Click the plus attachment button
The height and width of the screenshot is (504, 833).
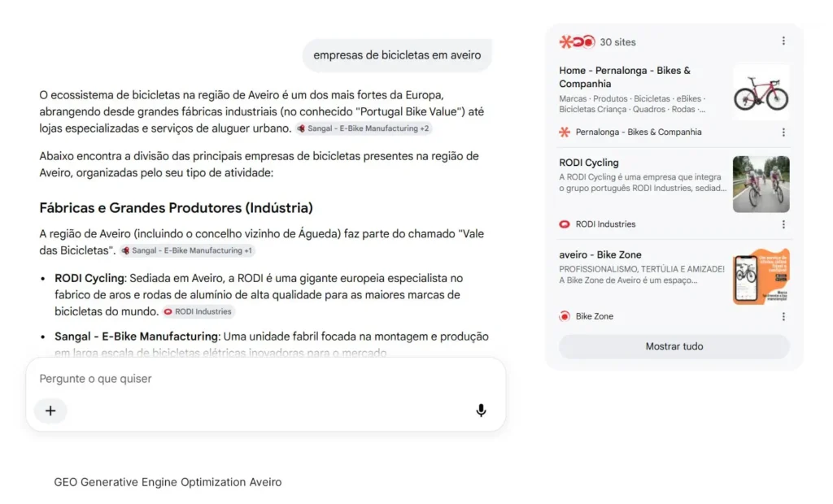pyautogui.click(x=50, y=411)
